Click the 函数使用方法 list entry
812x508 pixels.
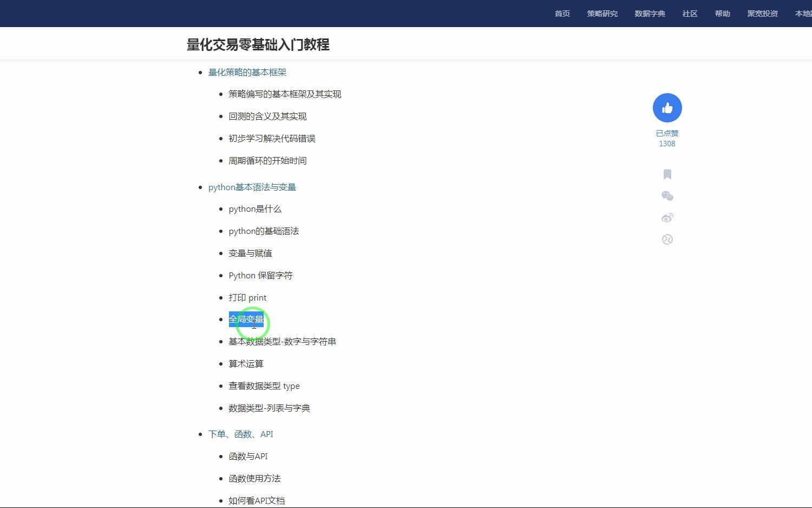pos(254,478)
